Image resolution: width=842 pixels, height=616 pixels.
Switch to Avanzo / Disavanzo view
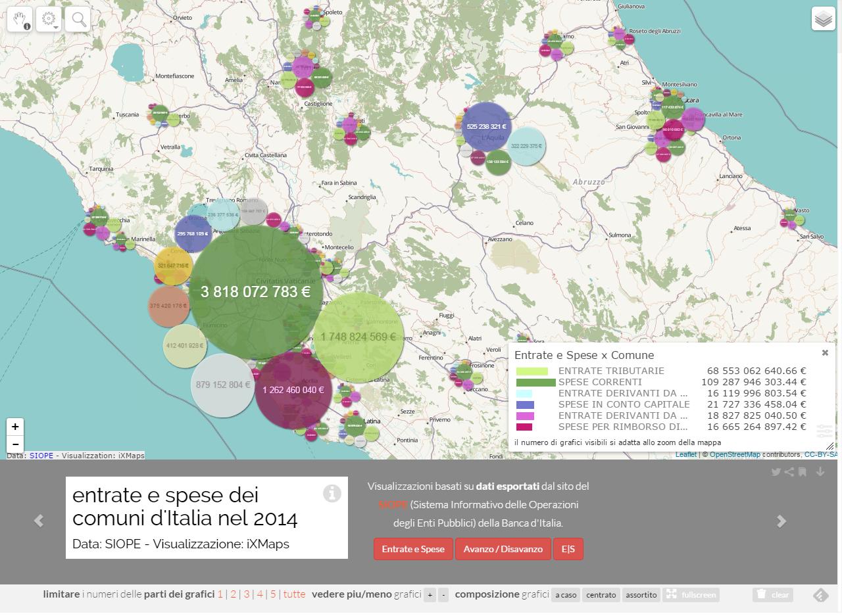(x=503, y=549)
